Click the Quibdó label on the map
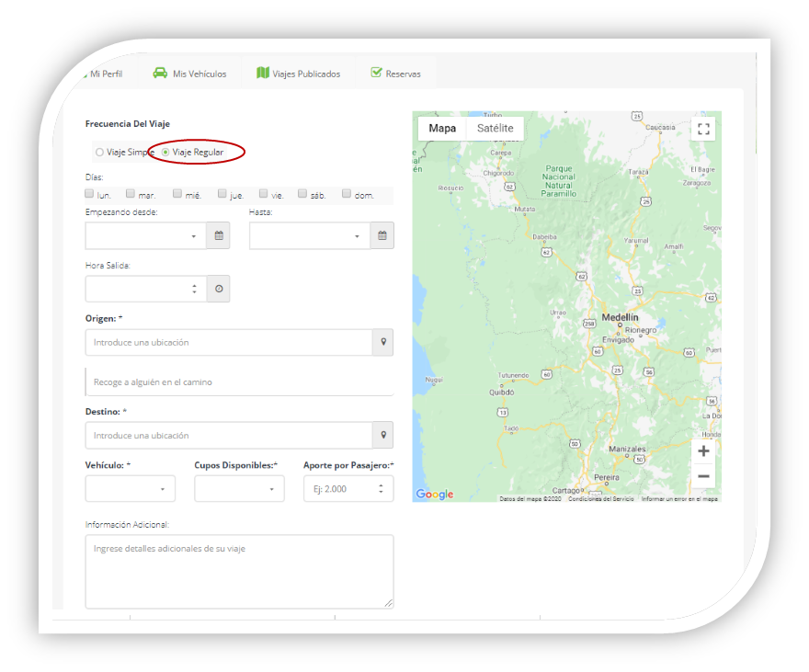 coord(502,392)
